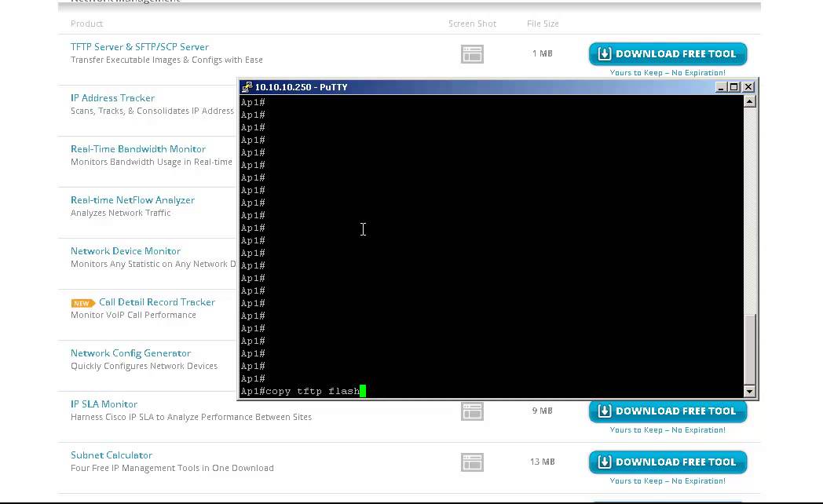Click the PuTTY vertical scrollbar thumb
The width and height of the screenshot is (823, 504).
pyautogui.click(x=749, y=349)
